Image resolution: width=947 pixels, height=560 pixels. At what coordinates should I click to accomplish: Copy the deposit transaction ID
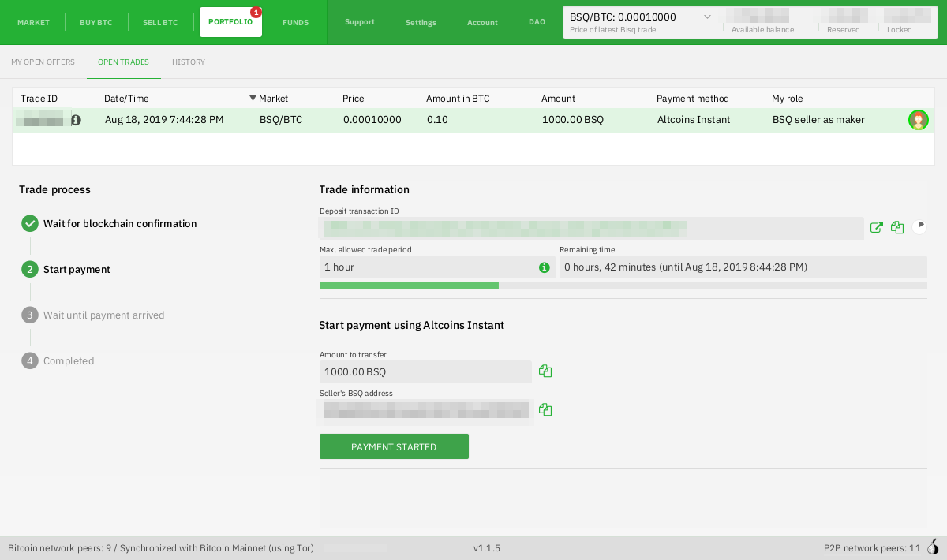coord(897,227)
